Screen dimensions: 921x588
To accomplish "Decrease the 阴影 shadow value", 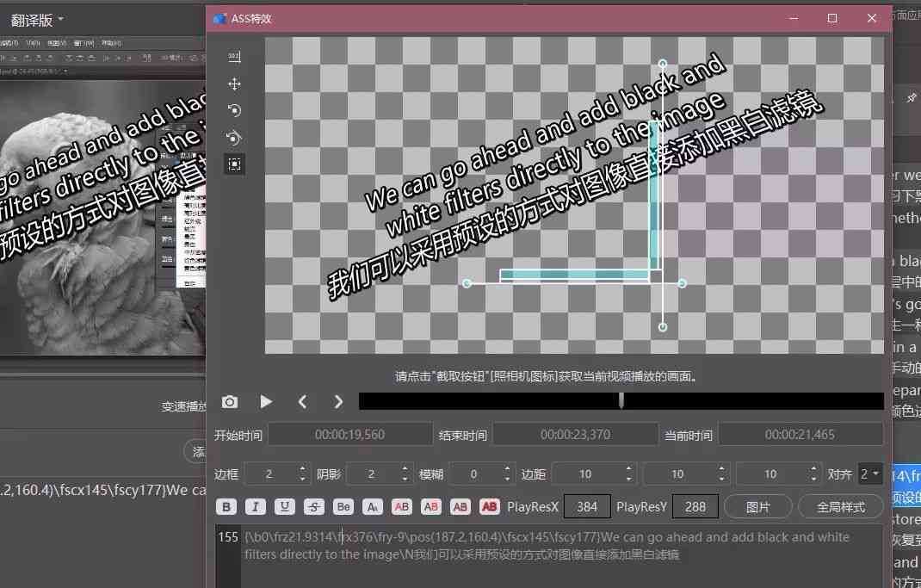I will pyautogui.click(x=405, y=479).
